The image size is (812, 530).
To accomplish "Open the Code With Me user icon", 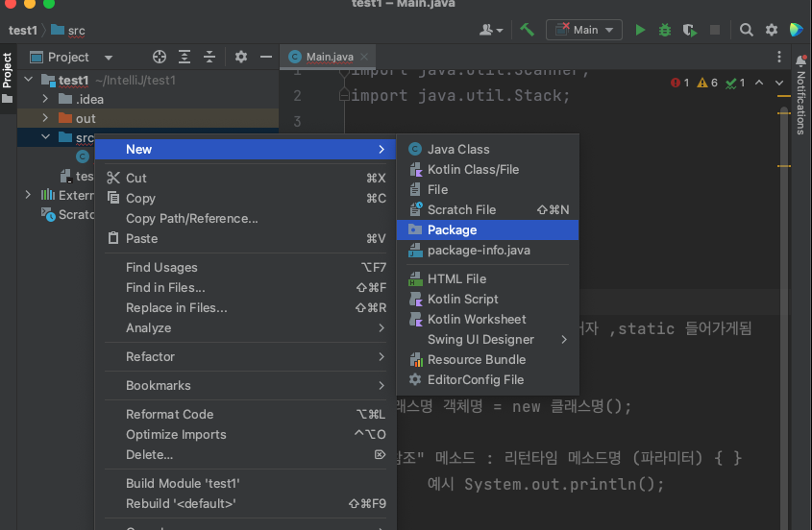I will coord(490,30).
